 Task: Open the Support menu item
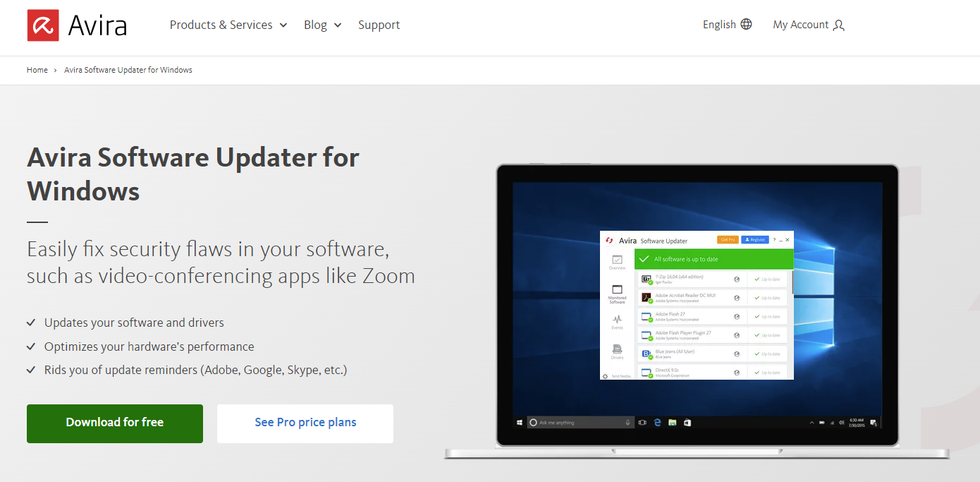pyautogui.click(x=379, y=25)
